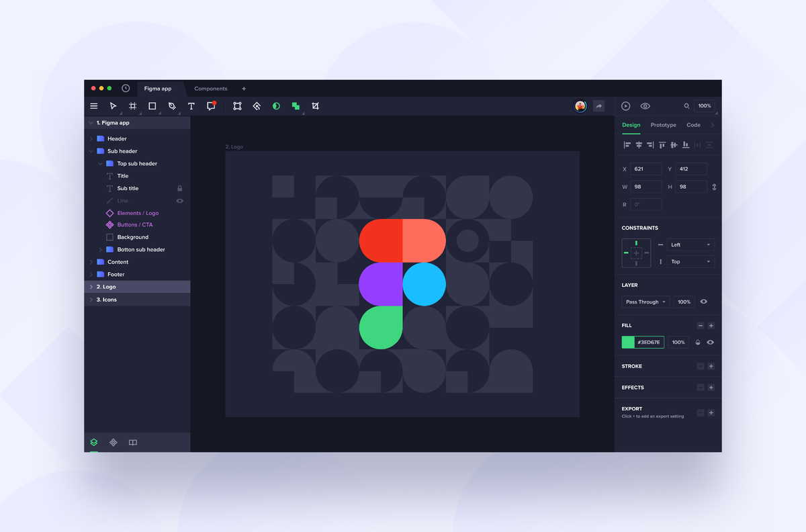Image resolution: width=806 pixels, height=532 pixels.
Task: Align vertical centers
Action: [674, 145]
